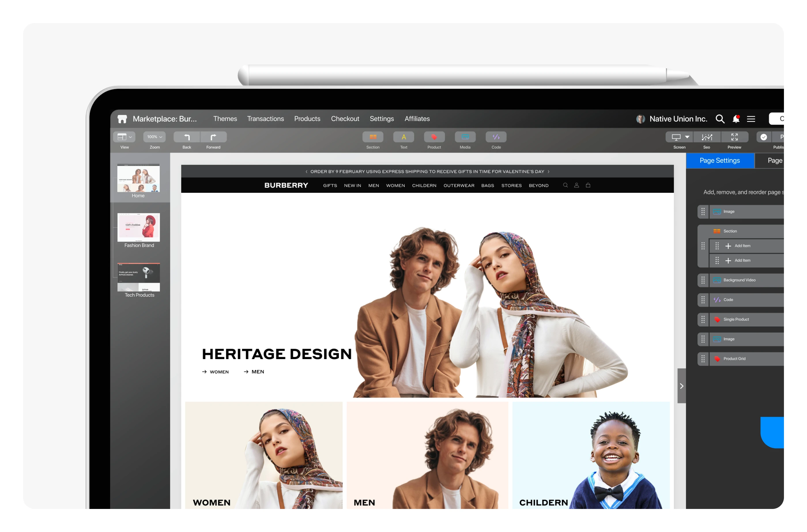Viewport: 807px width, 532px height.
Task: Click the Section tool icon in toolbar
Action: click(x=372, y=137)
